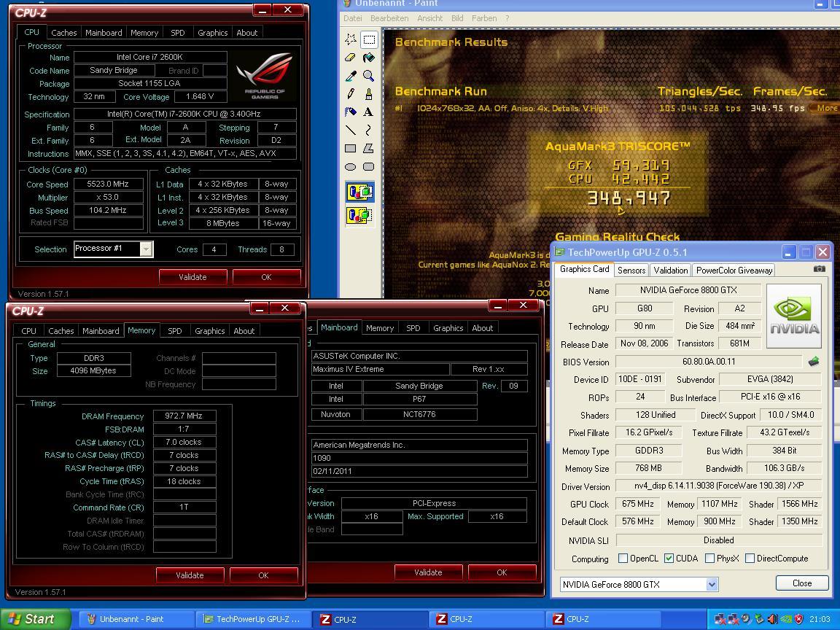Click OK in the top CPU-Z CPU window

pos(266,277)
